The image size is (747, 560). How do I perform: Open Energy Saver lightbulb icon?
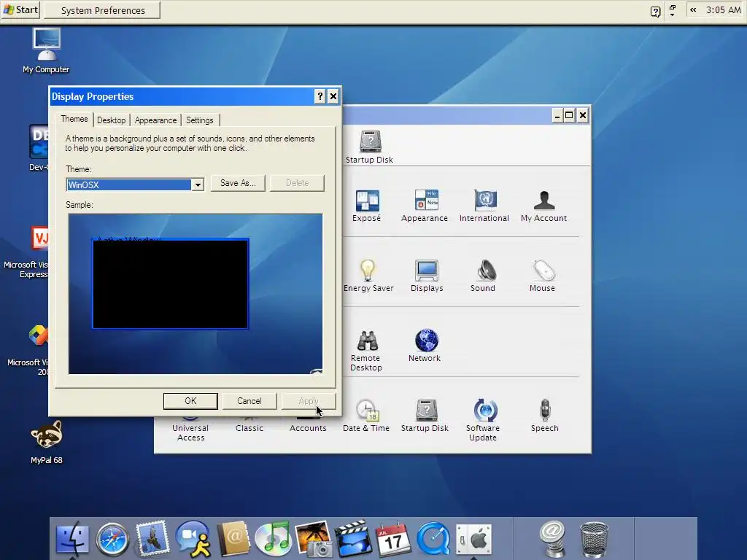click(368, 271)
